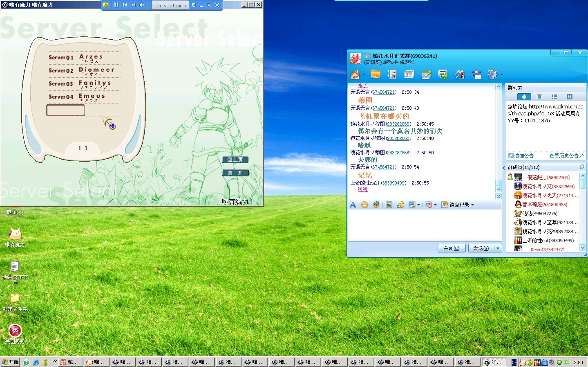588x367 pixels.
Task: Click 查看历史公告 view history link
Action: click(x=566, y=156)
